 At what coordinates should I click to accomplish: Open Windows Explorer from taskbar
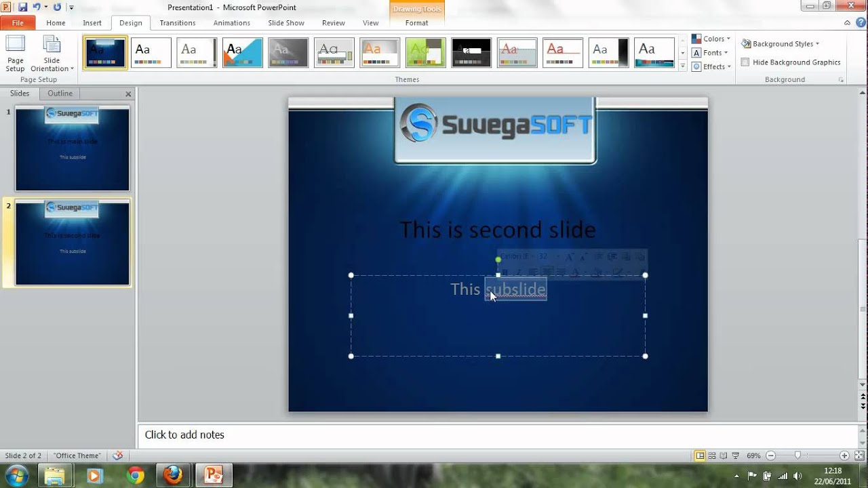54,476
